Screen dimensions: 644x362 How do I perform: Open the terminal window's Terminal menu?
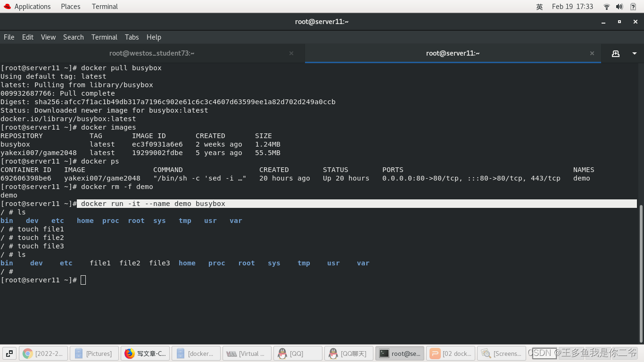[x=104, y=37]
